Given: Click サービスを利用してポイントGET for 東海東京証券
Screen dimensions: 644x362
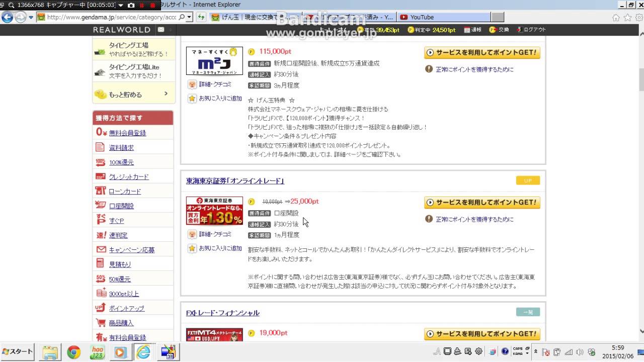Looking at the screenshot, I should pos(482,203).
